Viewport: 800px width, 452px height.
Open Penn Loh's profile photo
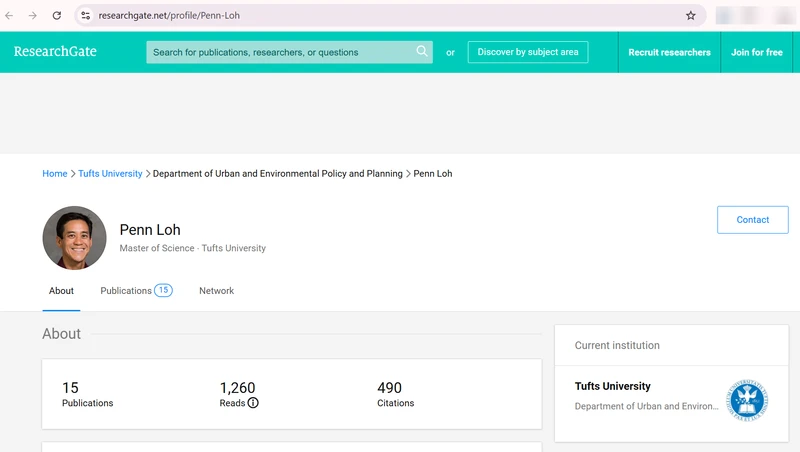point(74,238)
